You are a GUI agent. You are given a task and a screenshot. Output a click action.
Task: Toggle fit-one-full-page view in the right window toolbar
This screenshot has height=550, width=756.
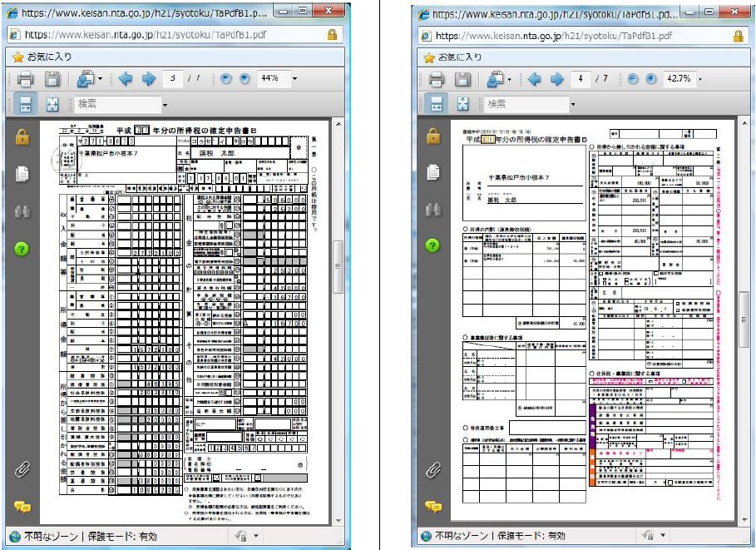463,104
